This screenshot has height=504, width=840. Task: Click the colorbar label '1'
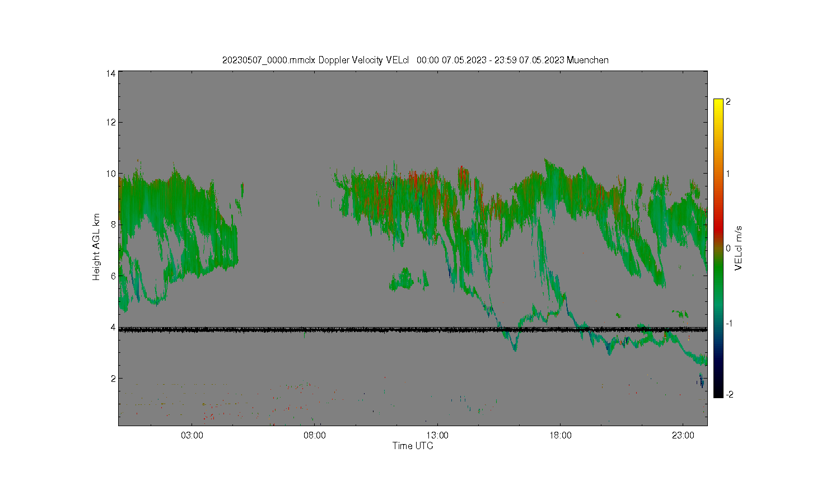coord(728,174)
